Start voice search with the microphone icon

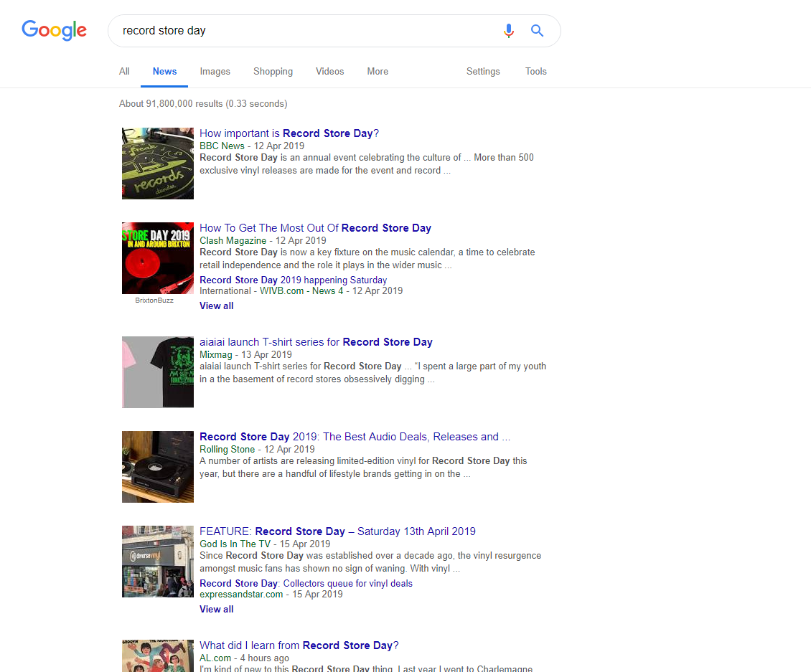pos(509,31)
